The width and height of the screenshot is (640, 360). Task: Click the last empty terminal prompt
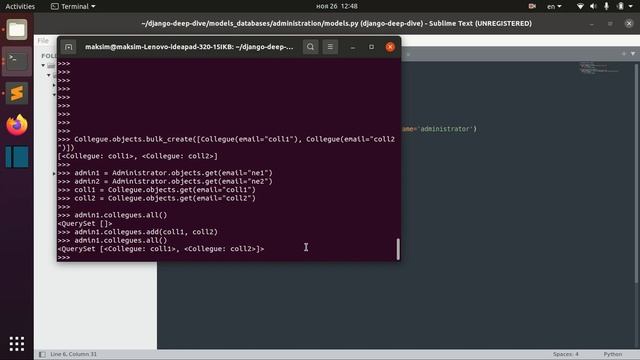click(x=64, y=257)
